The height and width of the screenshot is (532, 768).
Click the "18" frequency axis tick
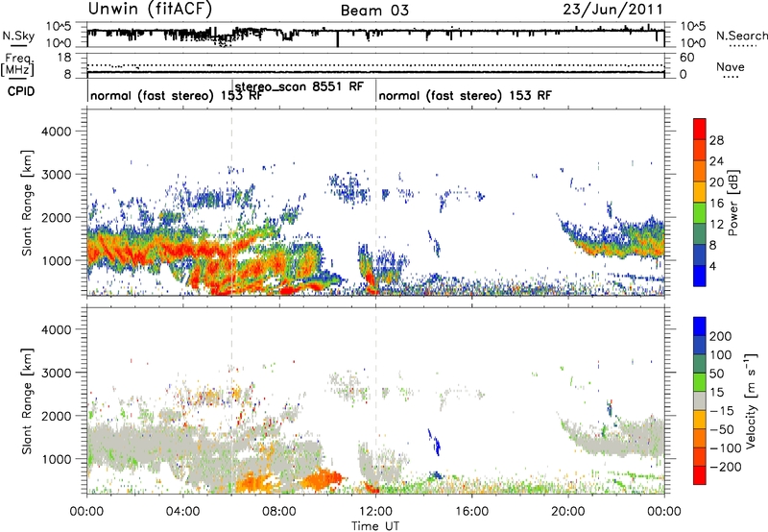pos(64,58)
